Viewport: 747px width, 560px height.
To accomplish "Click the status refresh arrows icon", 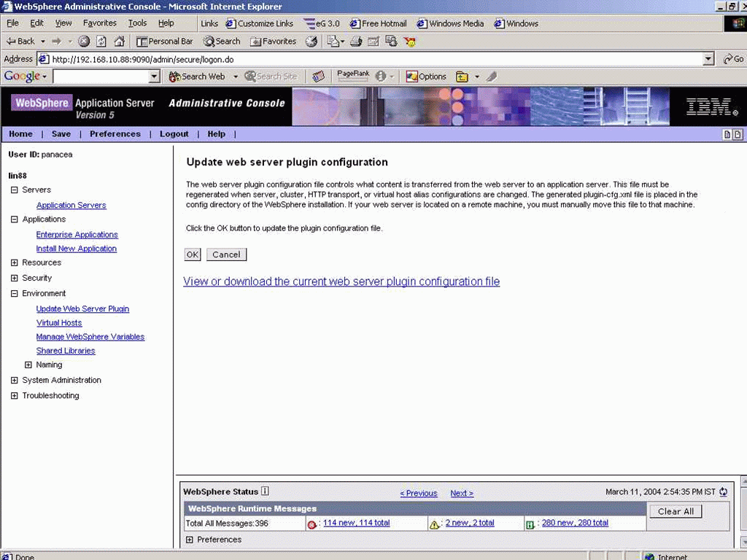I will (723, 492).
